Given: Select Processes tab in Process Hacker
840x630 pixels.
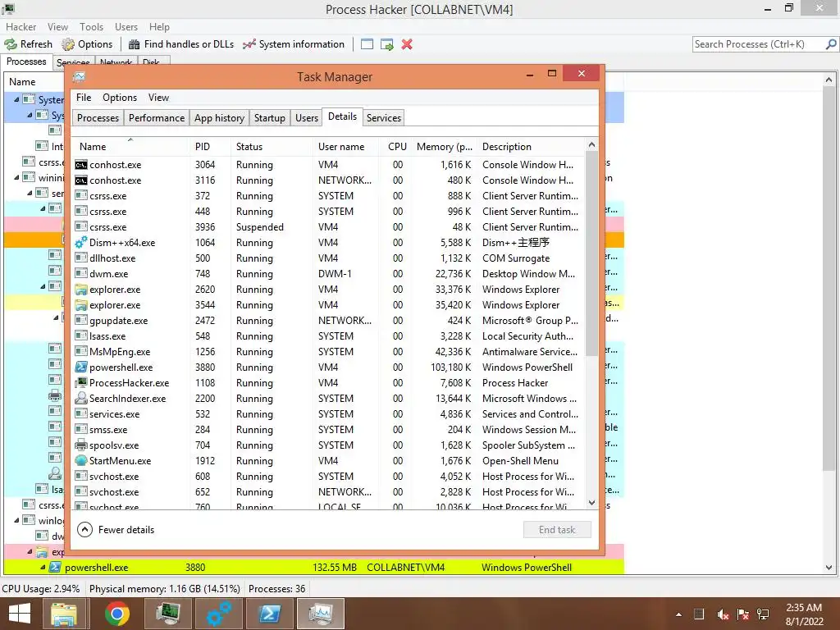Looking at the screenshot, I should [26, 62].
